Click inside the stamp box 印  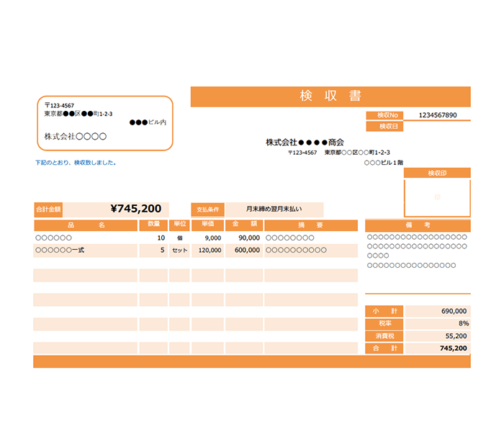coord(437,197)
